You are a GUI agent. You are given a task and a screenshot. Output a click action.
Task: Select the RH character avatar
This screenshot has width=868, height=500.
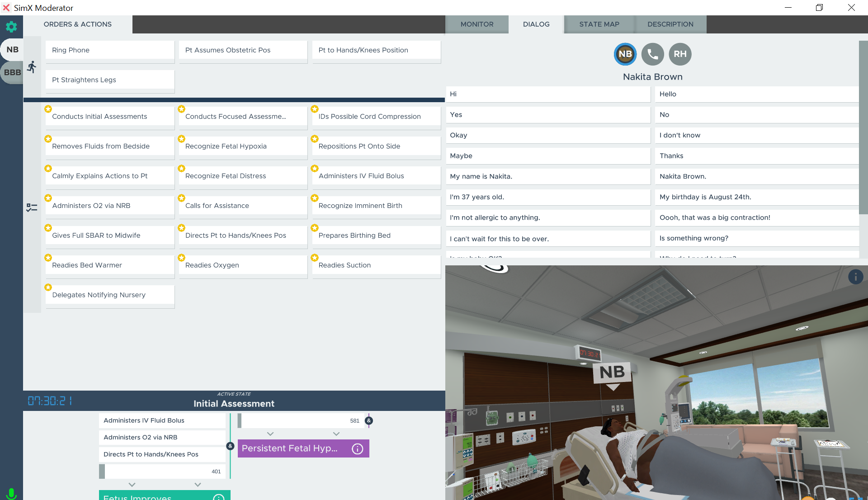(x=680, y=54)
